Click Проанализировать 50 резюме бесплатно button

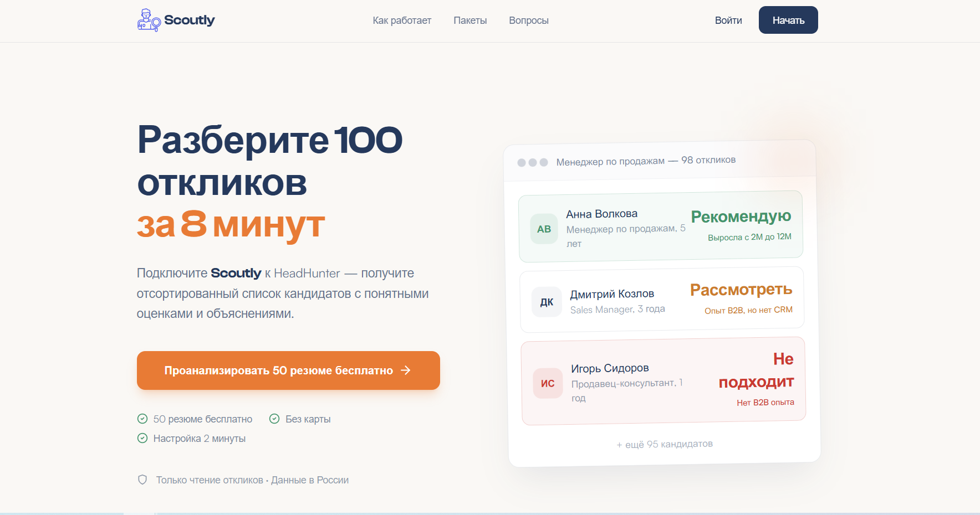tap(288, 370)
